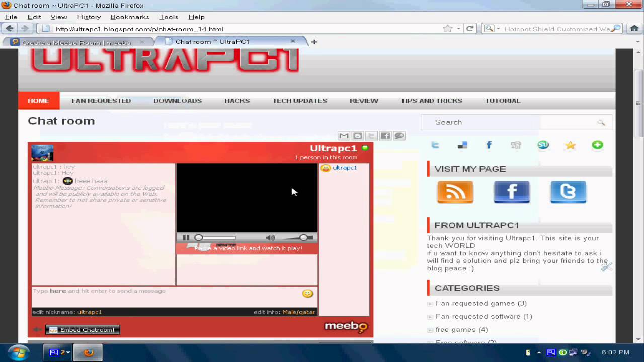Click the Meebo logo

346,327
